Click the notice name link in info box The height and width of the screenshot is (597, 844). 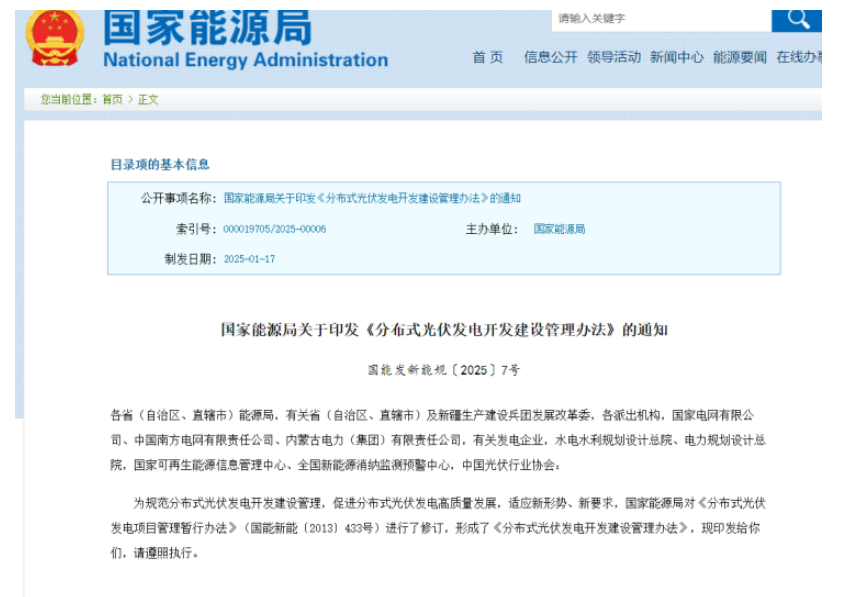[372, 199]
